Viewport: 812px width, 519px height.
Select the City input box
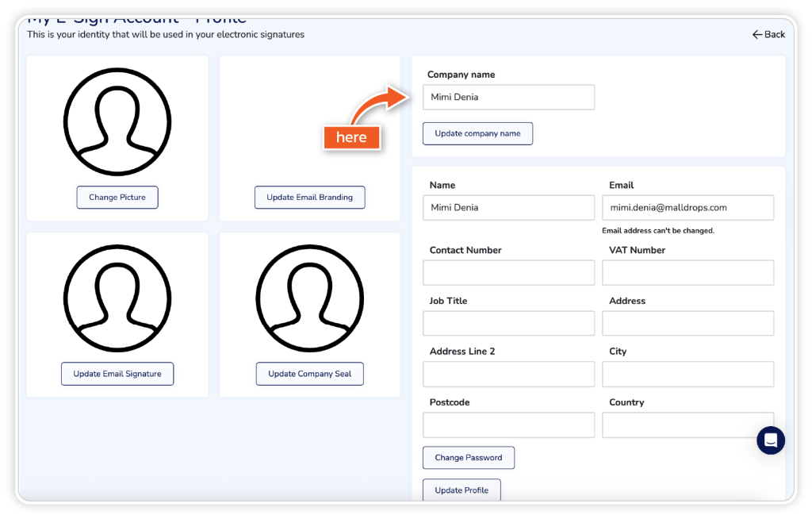coord(688,375)
